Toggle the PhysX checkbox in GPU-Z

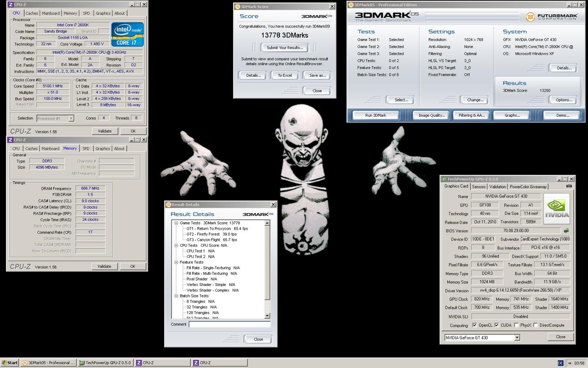click(516, 325)
